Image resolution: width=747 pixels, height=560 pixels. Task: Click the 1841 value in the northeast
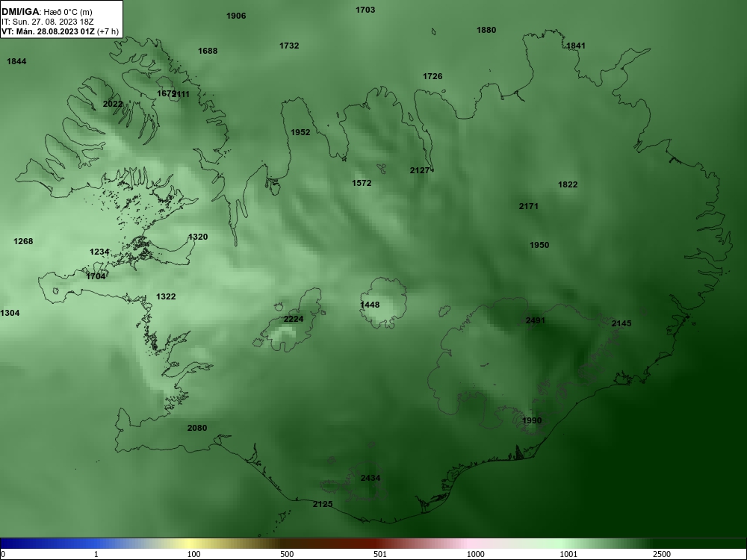point(576,46)
